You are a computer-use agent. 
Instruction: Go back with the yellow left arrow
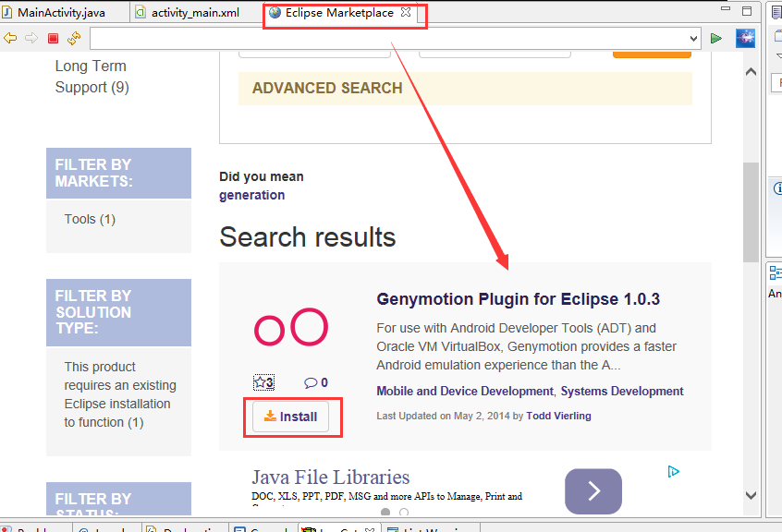[10, 38]
